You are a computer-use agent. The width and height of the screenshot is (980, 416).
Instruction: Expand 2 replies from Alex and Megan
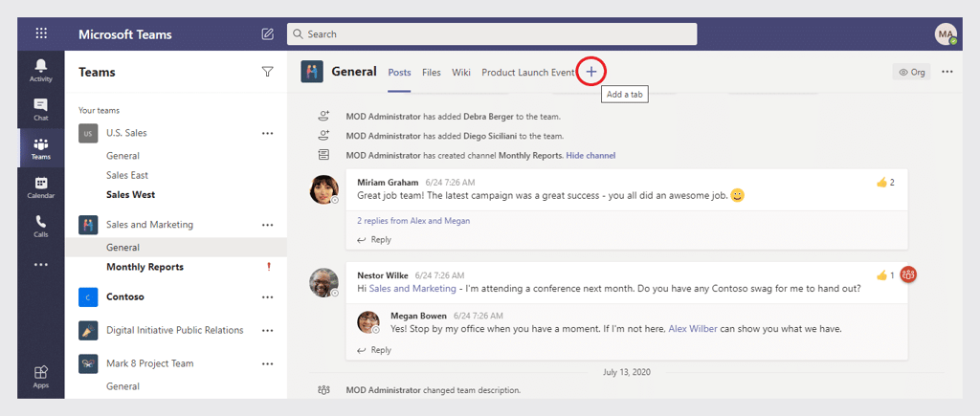click(x=413, y=221)
